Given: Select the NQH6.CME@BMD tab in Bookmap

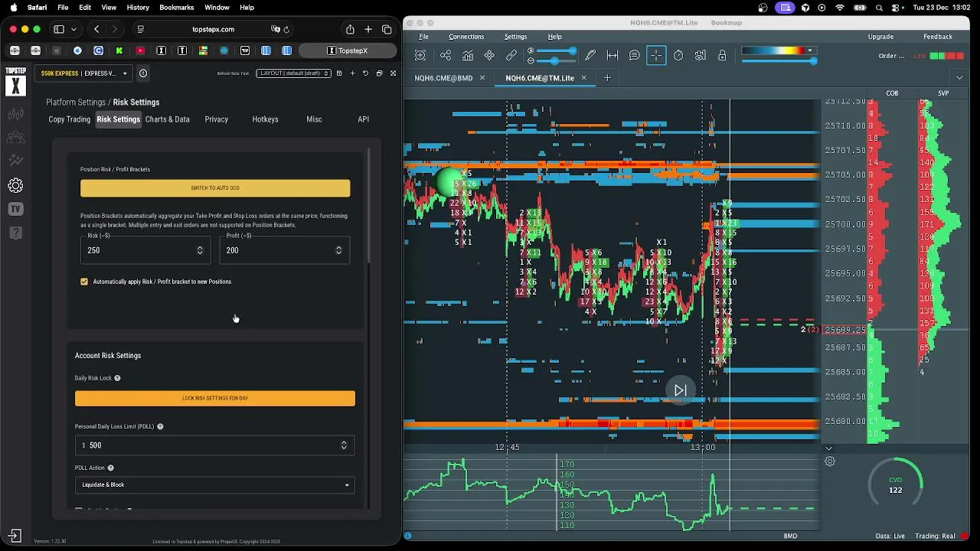Looking at the screenshot, I should (443, 78).
